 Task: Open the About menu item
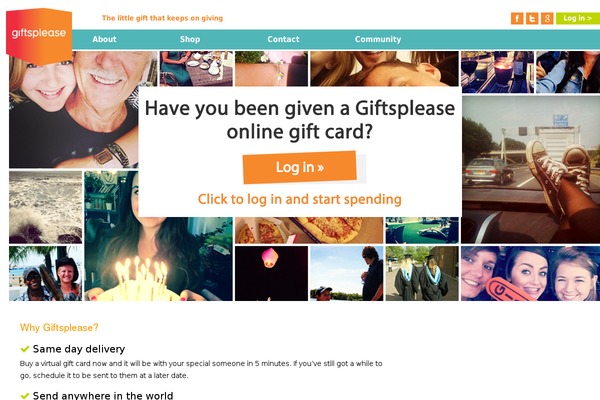(104, 39)
